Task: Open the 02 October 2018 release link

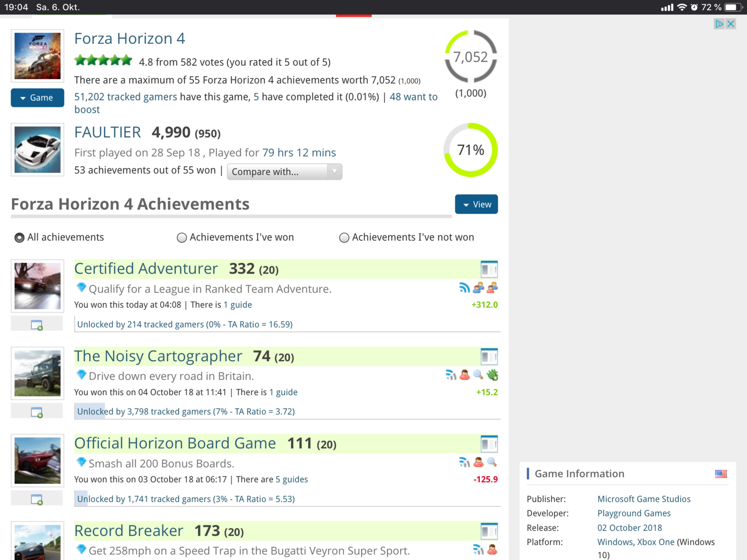Action: click(630, 528)
